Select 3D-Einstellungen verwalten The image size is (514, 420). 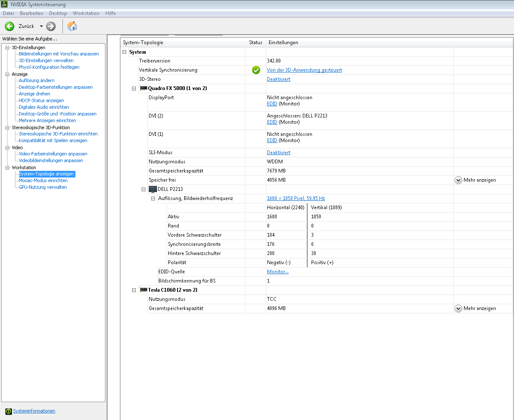coord(46,60)
